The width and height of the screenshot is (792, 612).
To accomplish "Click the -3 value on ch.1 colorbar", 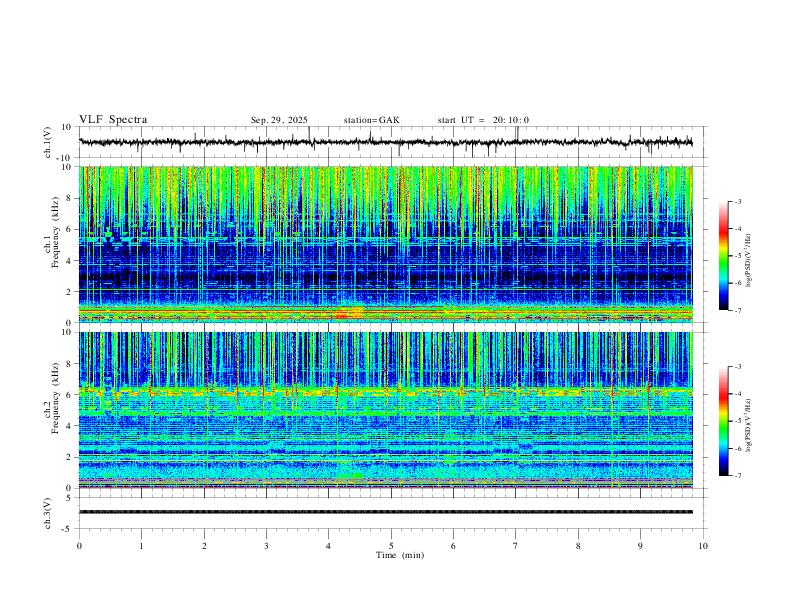I will click(737, 201).
